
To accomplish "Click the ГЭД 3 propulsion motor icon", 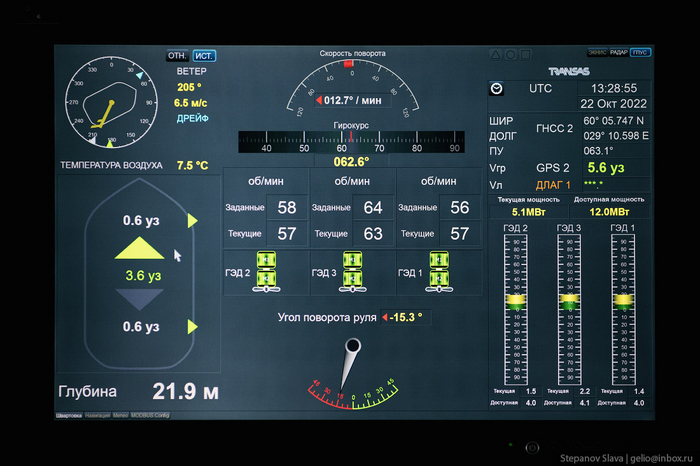I will (353, 273).
